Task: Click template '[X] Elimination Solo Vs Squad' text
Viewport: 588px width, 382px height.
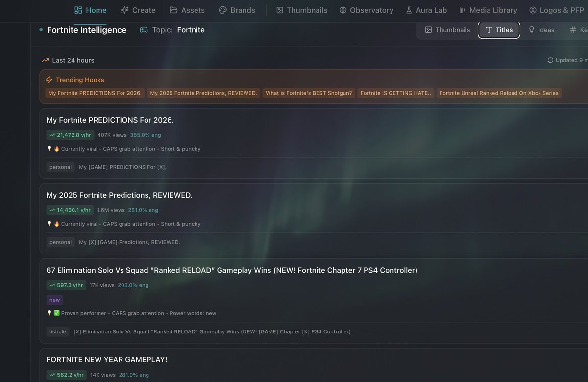Action: point(212,331)
